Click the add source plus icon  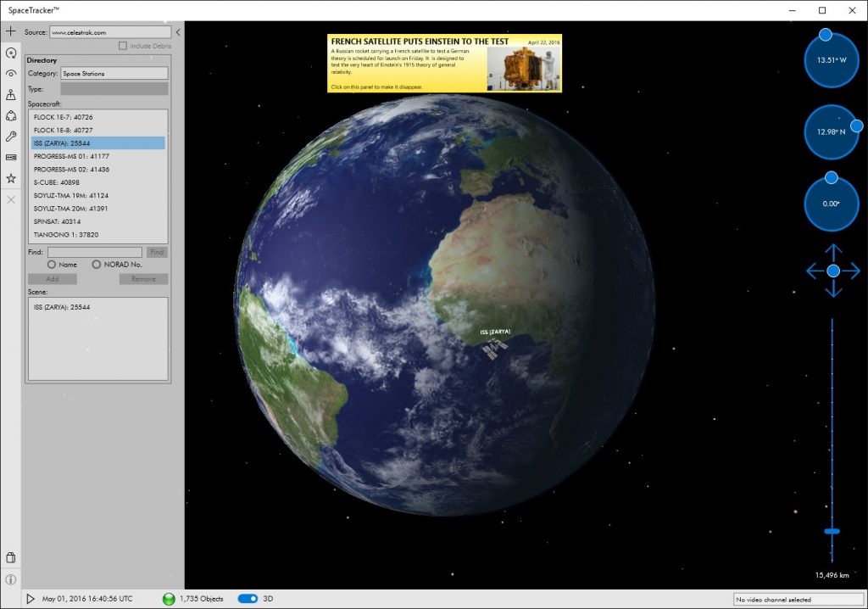pos(10,31)
